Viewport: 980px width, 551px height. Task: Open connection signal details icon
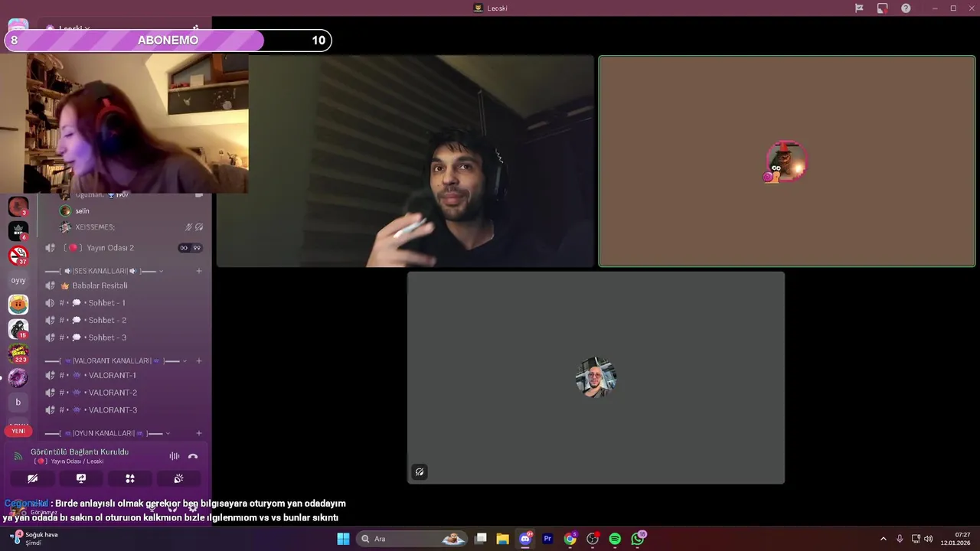tap(18, 456)
